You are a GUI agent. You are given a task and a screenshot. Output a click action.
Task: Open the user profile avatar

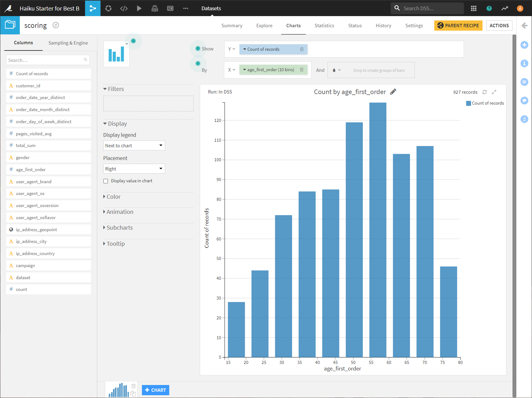click(520, 8)
